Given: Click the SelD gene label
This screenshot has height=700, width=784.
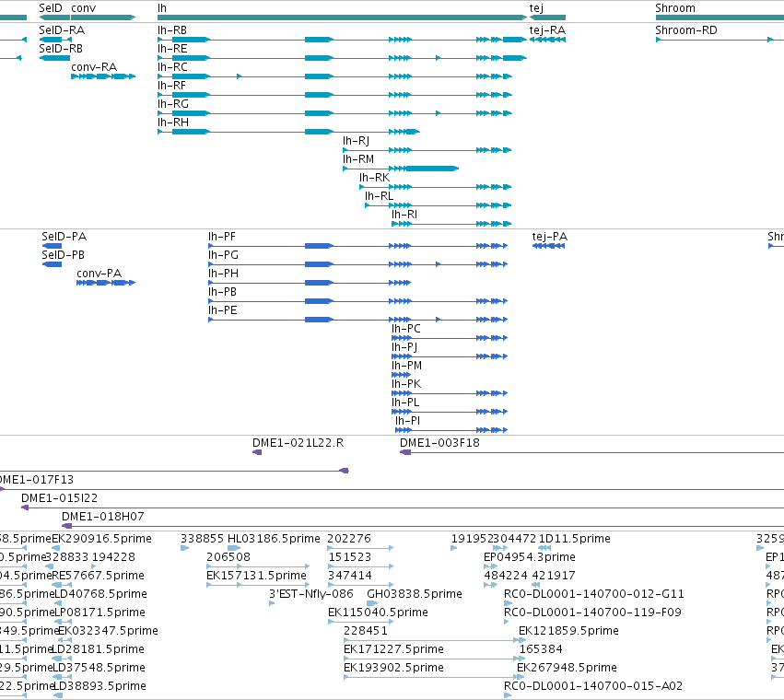Looking at the screenshot, I should click(x=51, y=8).
